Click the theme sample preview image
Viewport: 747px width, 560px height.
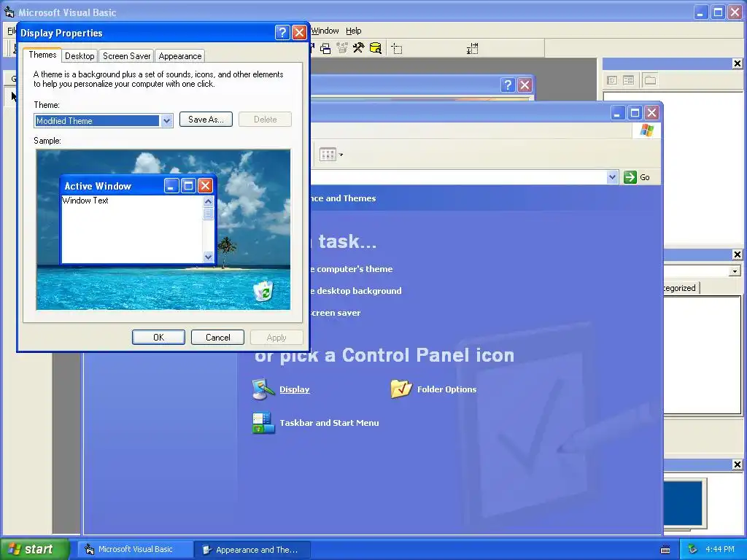pos(163,230)
